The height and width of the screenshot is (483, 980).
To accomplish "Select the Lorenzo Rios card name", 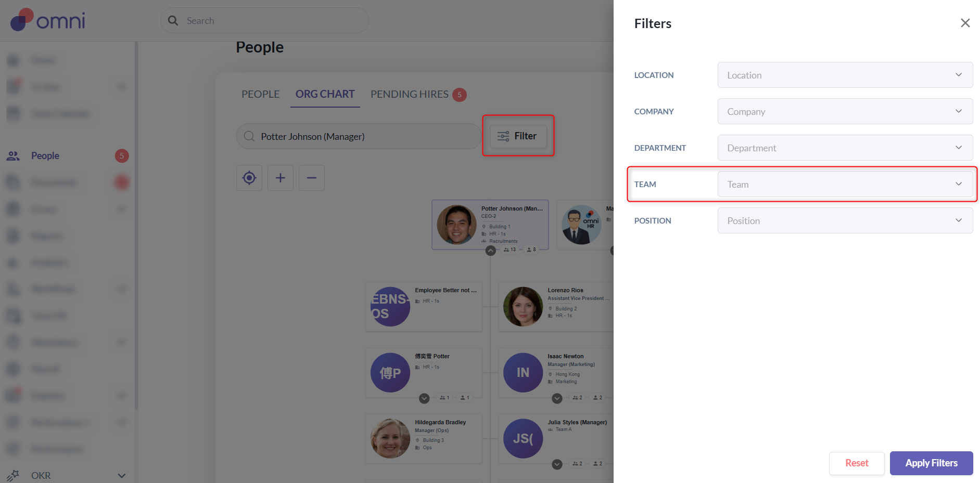I will point(565,291).
